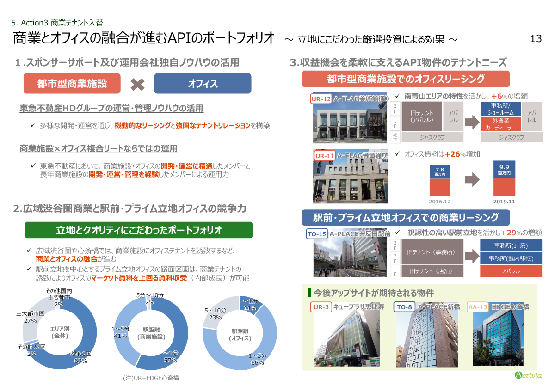555x392 pixels.
Task: Select the blue 駅前・プライム立地オフィスでの商業リーシング banner
Action: pyautogui.click(x=406, y=217)
